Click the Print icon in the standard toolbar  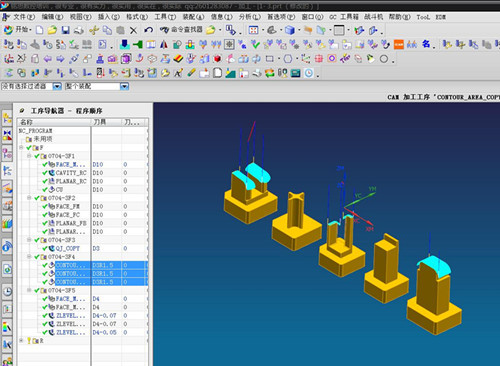coord(79,30)
